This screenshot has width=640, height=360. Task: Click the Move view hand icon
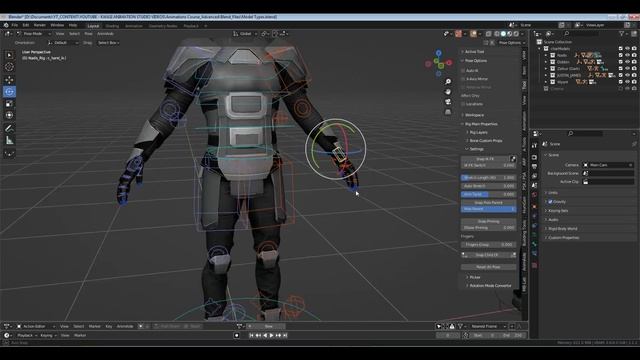pyautogui.click(x=448, y=92)
